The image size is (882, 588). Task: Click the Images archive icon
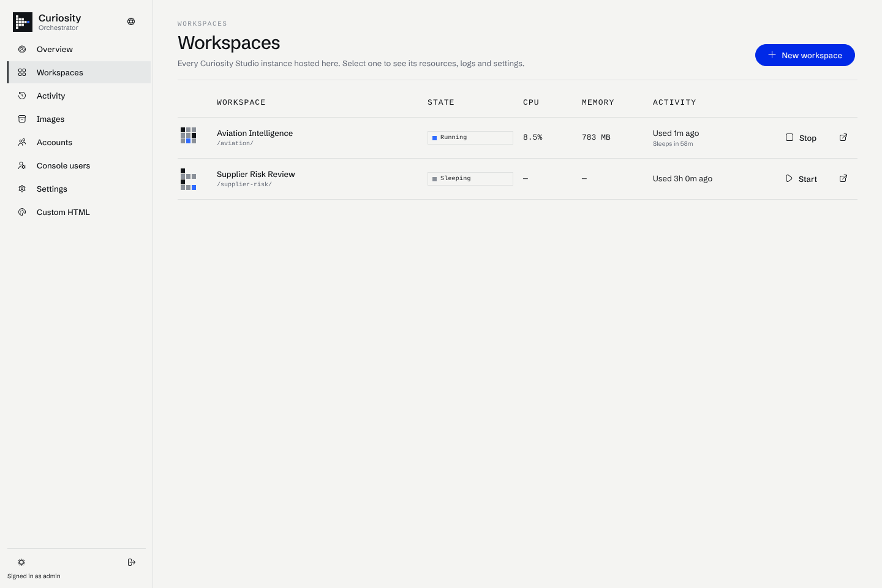click(x=22, y=119)
